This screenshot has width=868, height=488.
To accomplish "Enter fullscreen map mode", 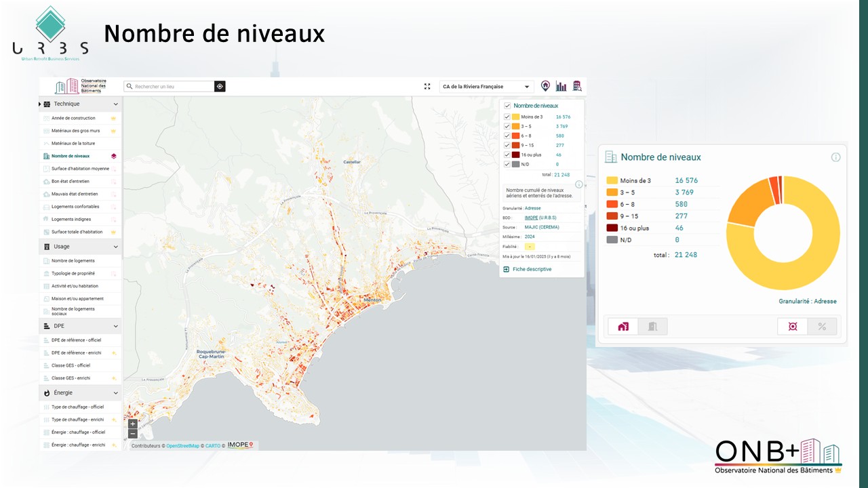I will (x=427, y=86).
